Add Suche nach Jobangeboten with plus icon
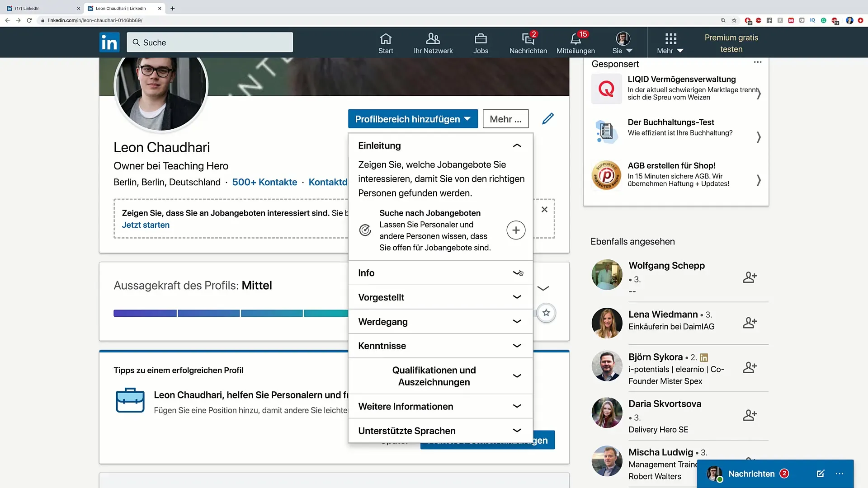Image resolution: width=868 pixels, height=488 pixels. pos(516,230)
